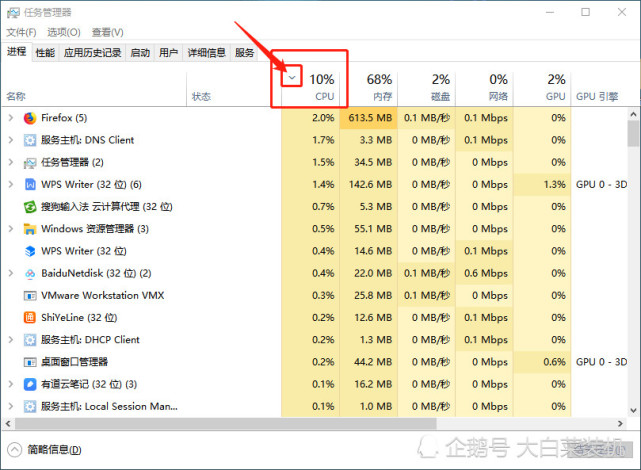Sort by the GPU 引擎 column header
The height and width of the screenshot is (470, 641).
[x=599, y=88]
